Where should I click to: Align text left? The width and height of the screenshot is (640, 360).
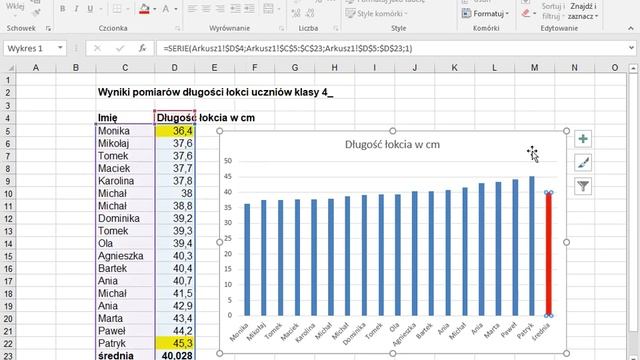pos(192,9)
